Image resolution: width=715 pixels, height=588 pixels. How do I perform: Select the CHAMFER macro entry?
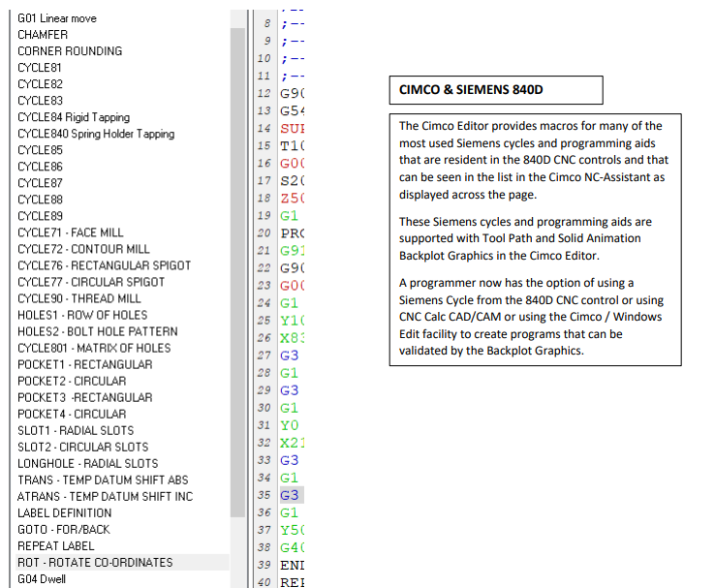click(43, 35)
